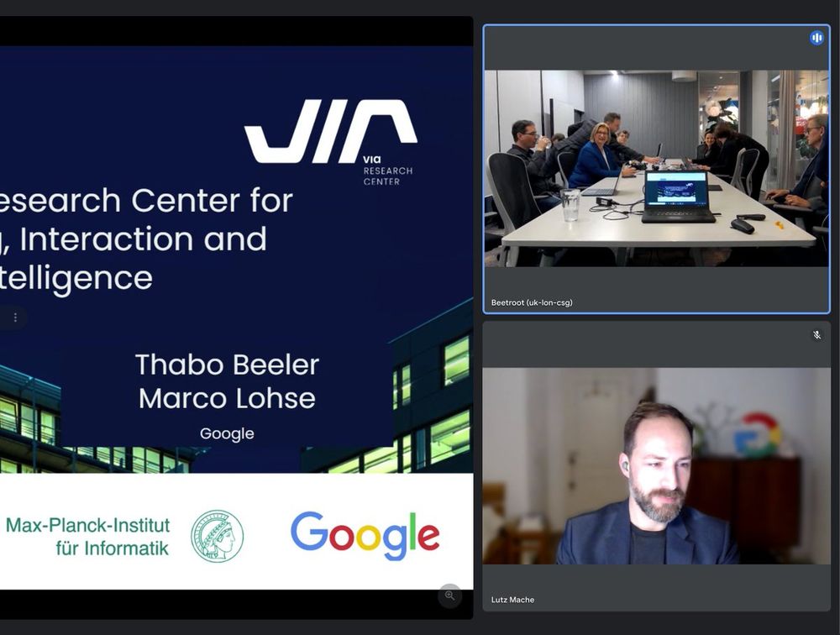The image size is (840, 635).
Task: Click the Thabo Beeler name on slide
Action: (x=227, y=365)
